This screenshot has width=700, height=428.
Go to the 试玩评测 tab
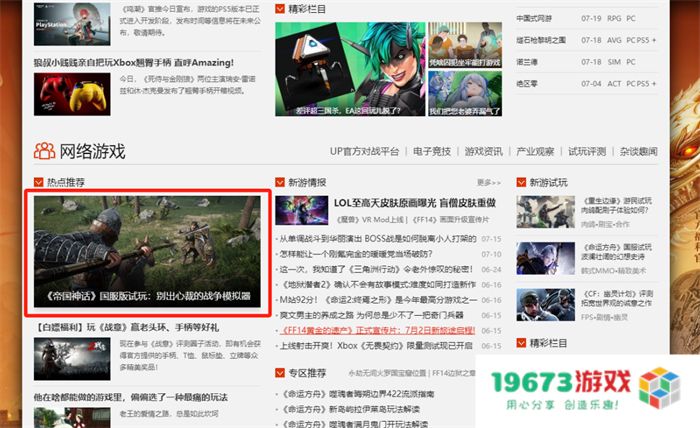(587, 151)
